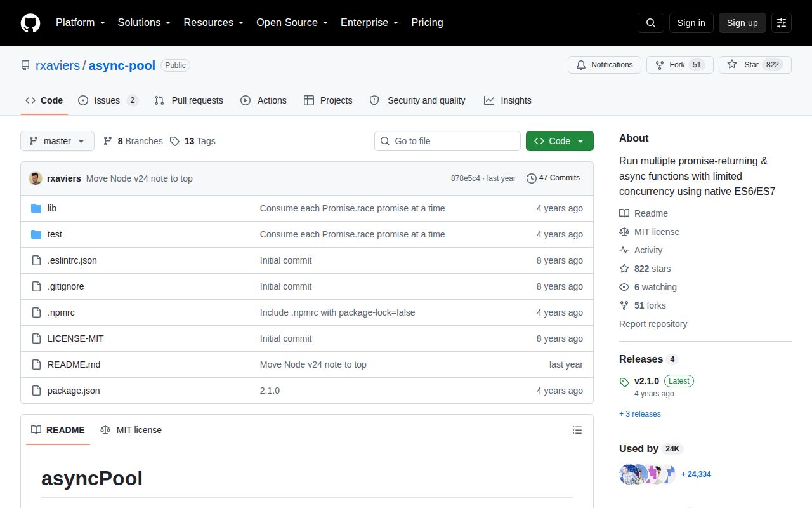
Task: Open the .gitignore file
Action: point(66,286)
